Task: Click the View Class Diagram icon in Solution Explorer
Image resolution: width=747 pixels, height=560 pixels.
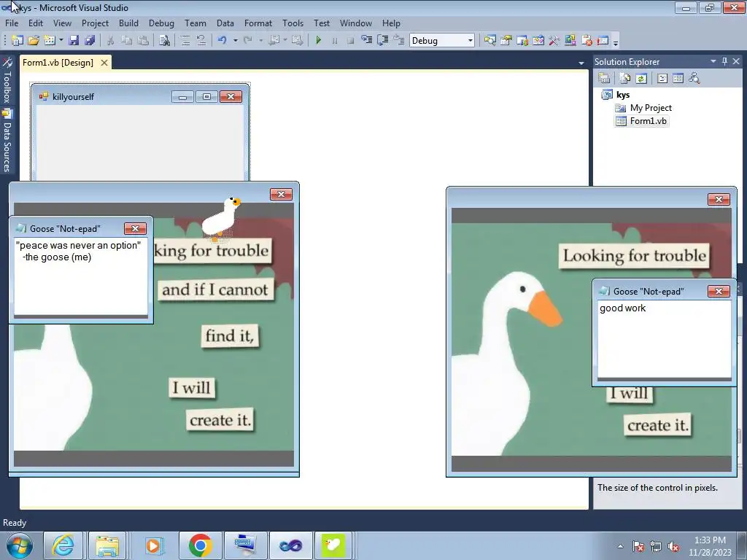Action: click(x=694, y=78)
